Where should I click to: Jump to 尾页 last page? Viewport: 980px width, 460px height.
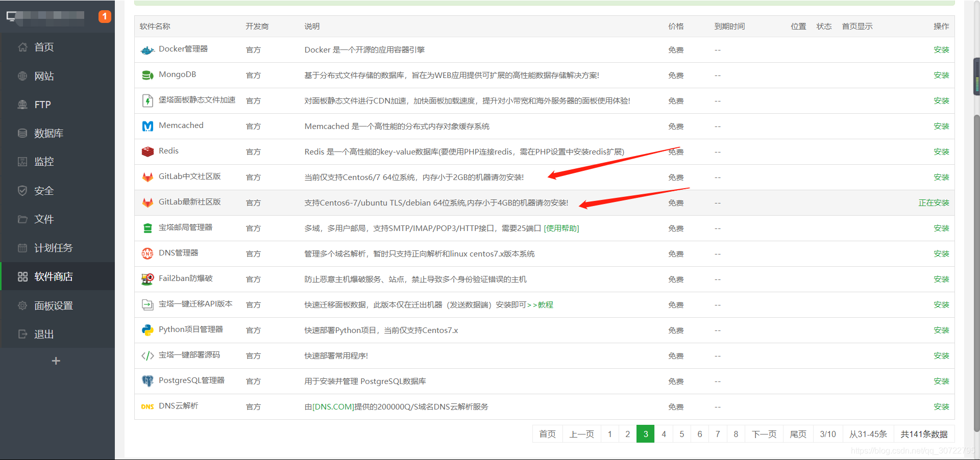[798, 434]
